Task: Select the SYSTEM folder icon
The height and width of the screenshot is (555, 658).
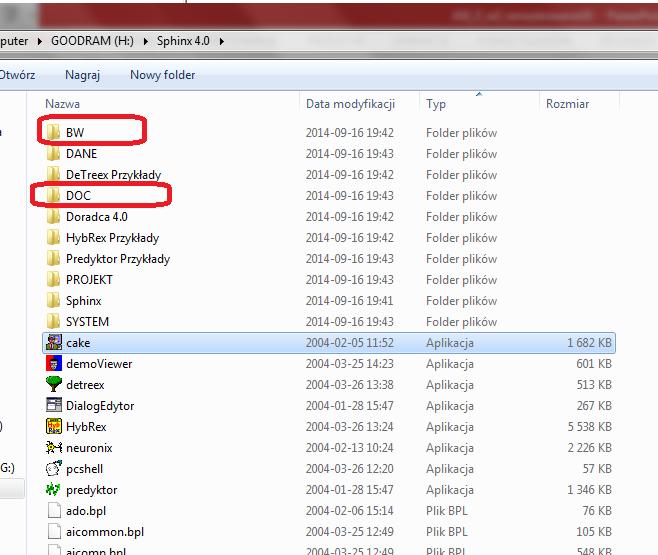Action: (x=53, y=321)
